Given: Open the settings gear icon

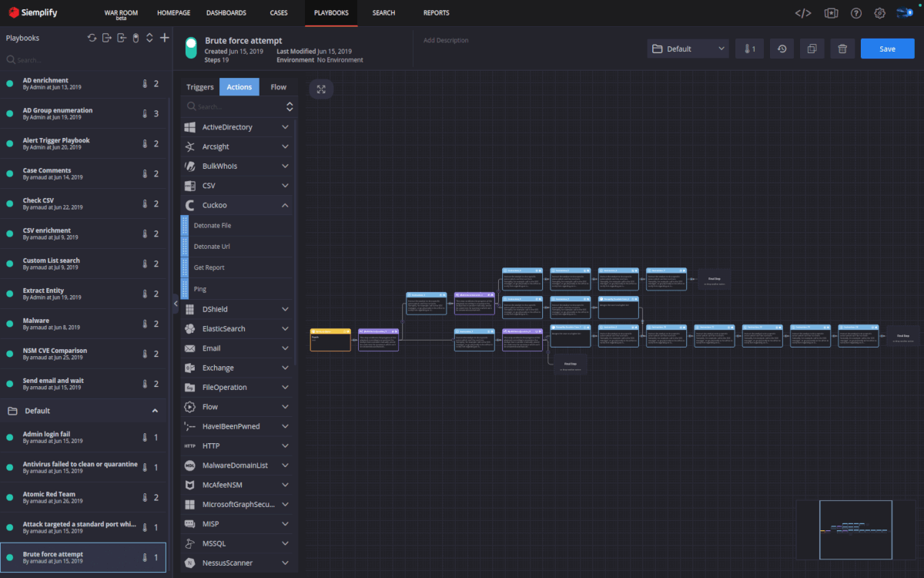Looking at the screenshot, I should click(x=879, y=13).
